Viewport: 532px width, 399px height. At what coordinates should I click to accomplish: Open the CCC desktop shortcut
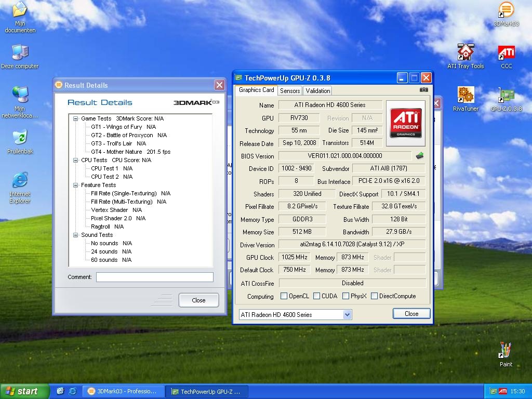coord(507,53)
